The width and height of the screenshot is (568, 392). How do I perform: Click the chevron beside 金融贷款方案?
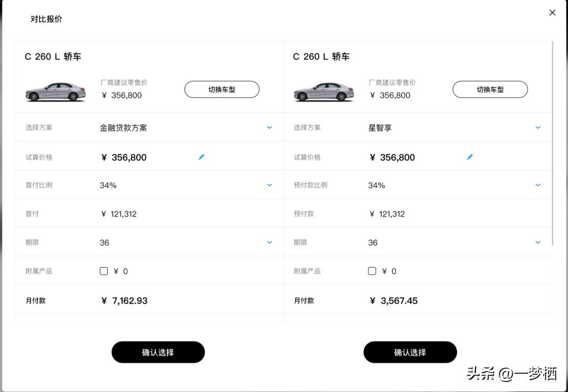pos(269,127)
